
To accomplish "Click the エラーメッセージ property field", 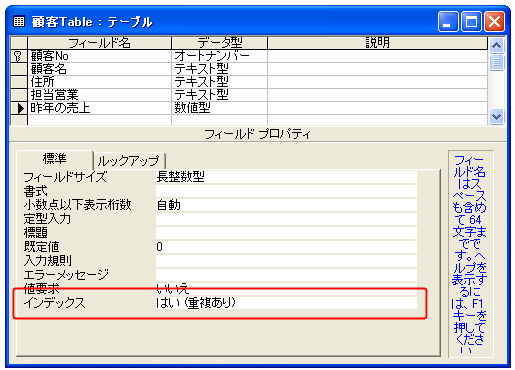I will [x=286, y=275].
